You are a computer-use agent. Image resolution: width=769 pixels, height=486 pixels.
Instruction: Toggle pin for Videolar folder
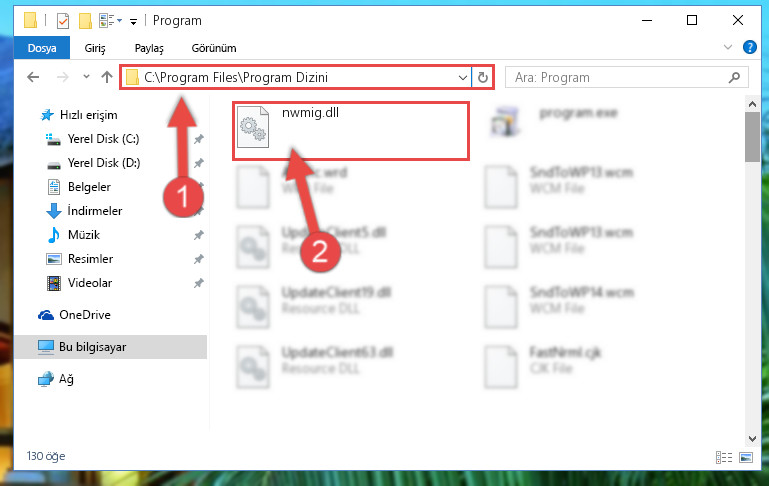pyautogui.click(x=199, y=283)
